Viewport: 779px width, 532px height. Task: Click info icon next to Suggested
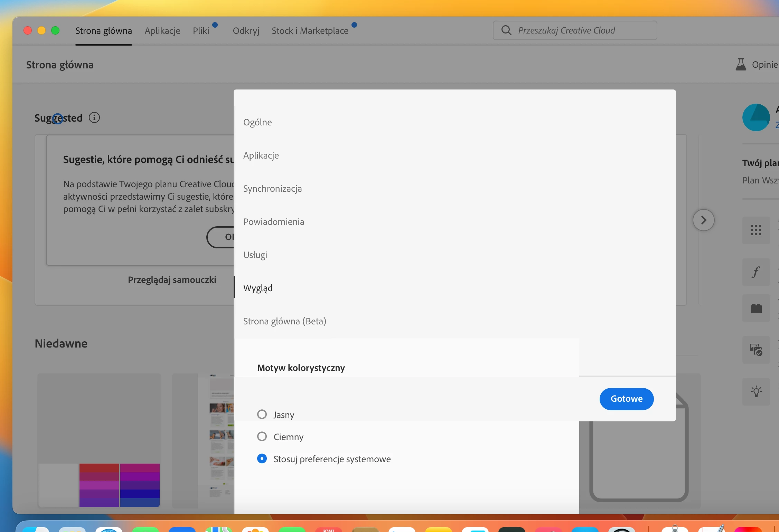94,118
